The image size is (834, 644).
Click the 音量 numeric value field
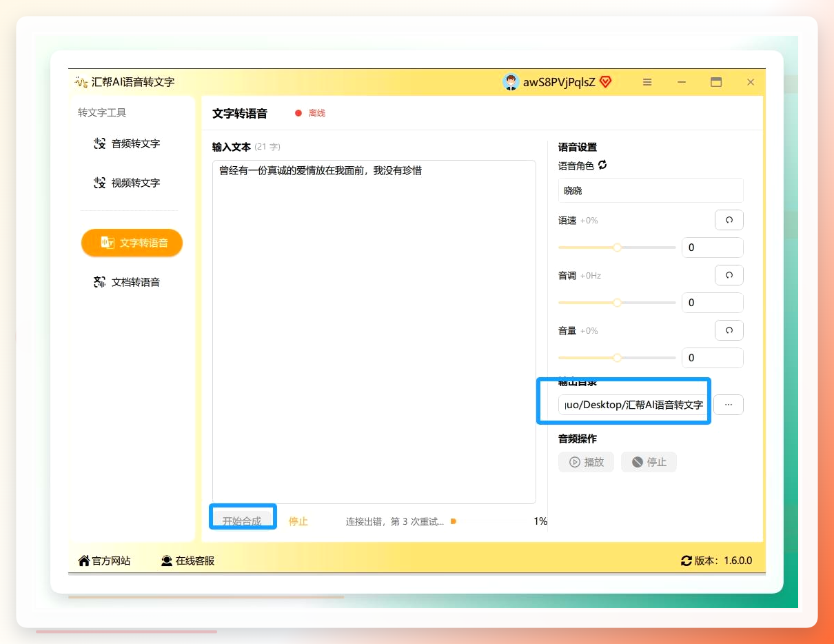pos(713,358)
